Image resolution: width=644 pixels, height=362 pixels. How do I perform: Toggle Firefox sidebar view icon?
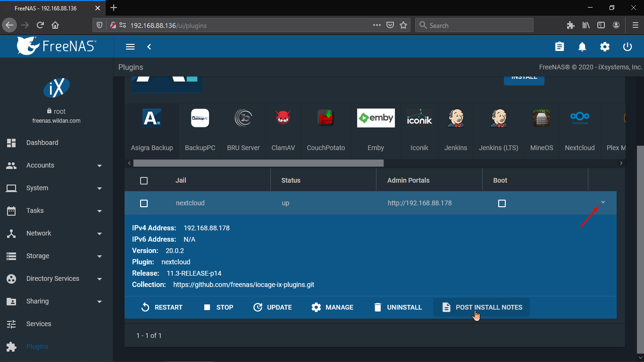click(601, 25)
